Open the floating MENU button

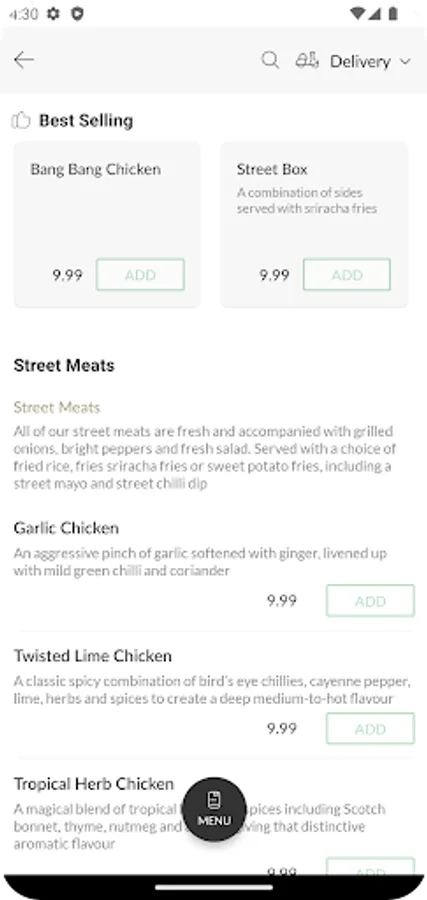tap(214, 809)
